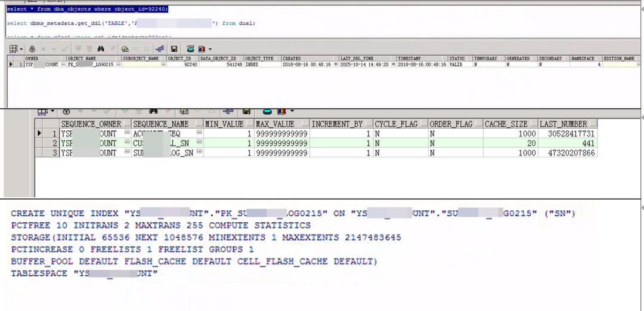
Task: Open the date dropdown in the LAST_DDL_TIME cell
Action: tap(394, 65)
